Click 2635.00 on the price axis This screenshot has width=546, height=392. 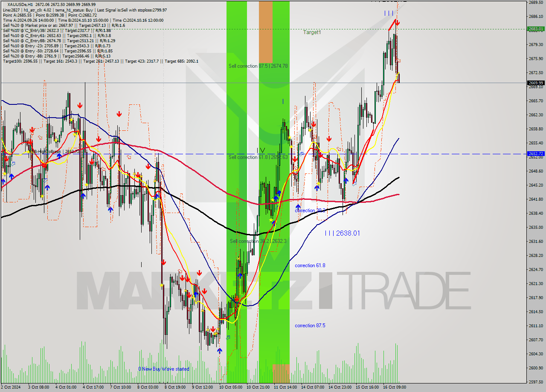[x=536, y=227]
